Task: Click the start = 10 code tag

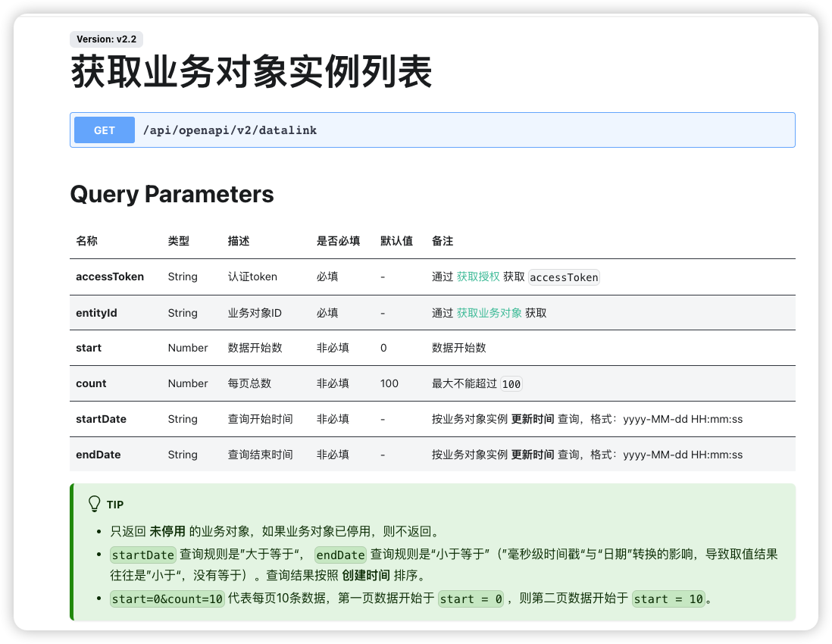Action: (x=668, y=599)
